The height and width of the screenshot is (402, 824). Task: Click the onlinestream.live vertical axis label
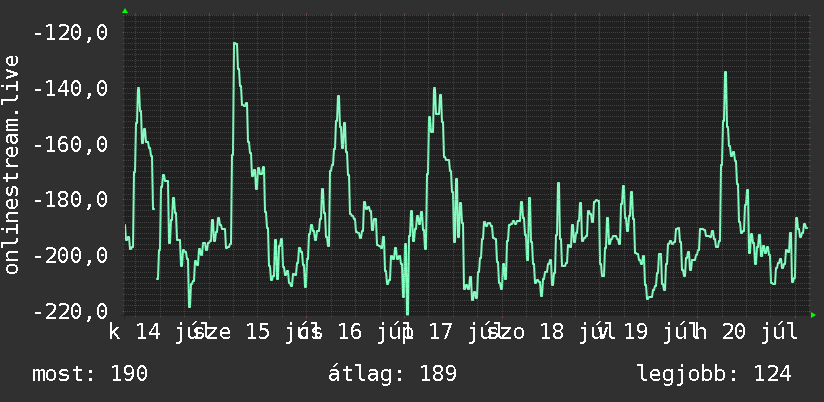click(x=11, y=164)
